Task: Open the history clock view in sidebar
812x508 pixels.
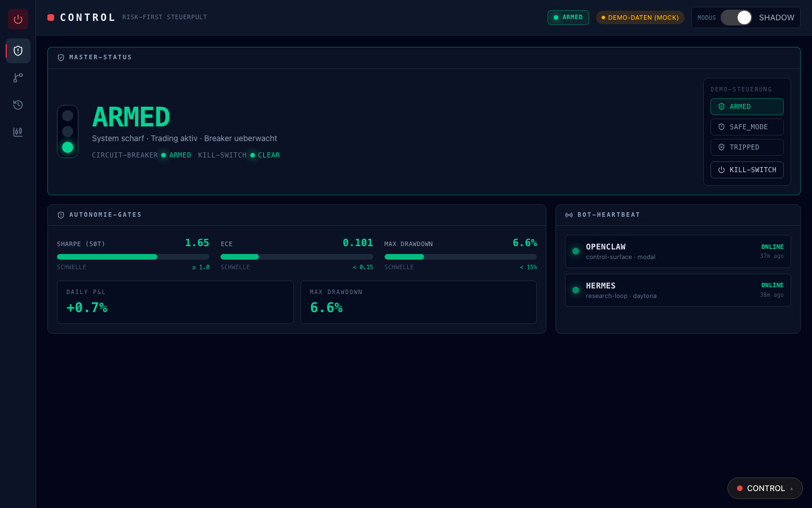Action: 18,105
